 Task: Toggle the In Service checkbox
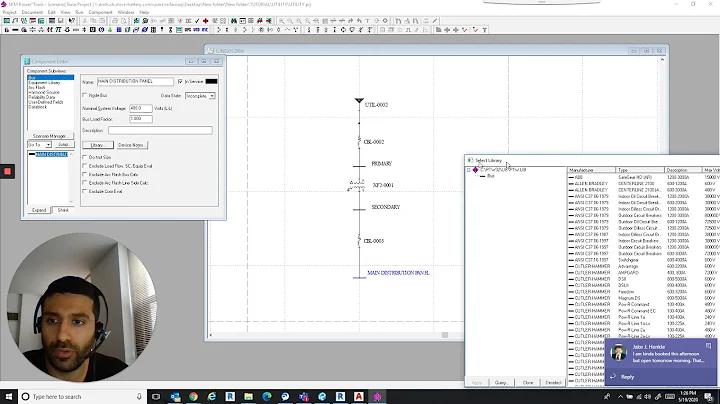(x=180, y=81)
